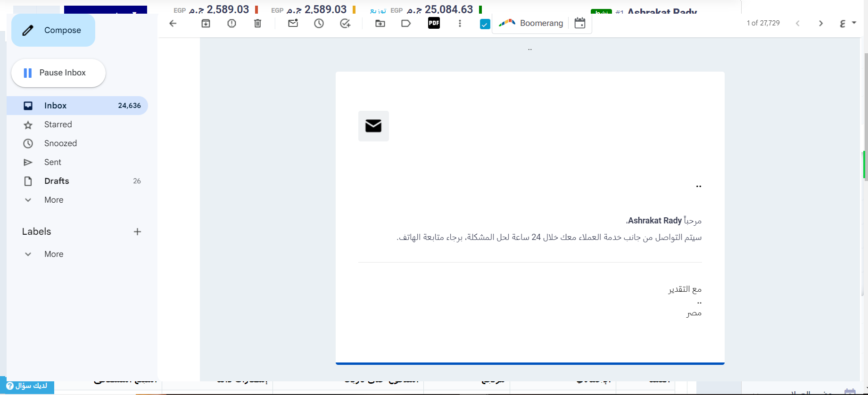Click the back arrow to return to inbox
Screen dimensions: 868x395
point(173,23)
